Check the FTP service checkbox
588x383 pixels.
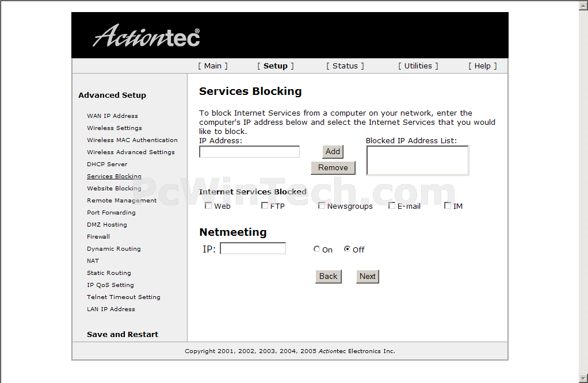point(265,206)
